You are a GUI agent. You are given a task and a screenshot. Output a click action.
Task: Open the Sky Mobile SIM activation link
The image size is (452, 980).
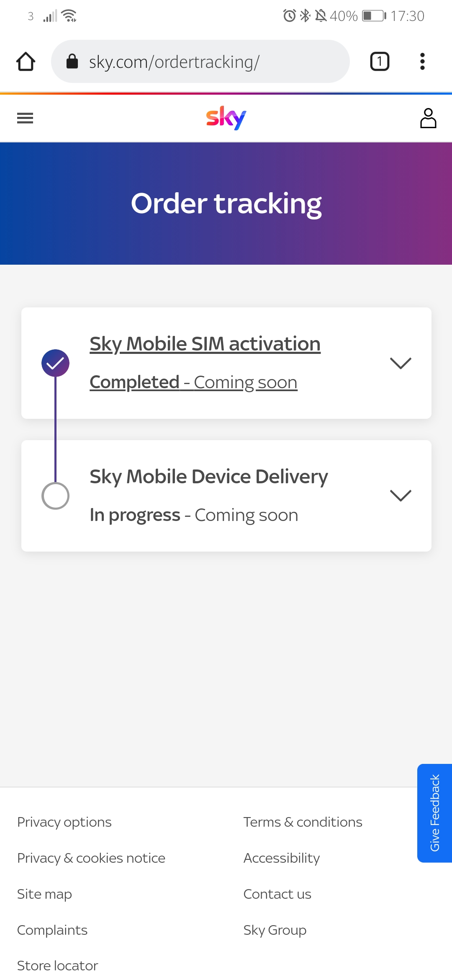coord(205,344)
